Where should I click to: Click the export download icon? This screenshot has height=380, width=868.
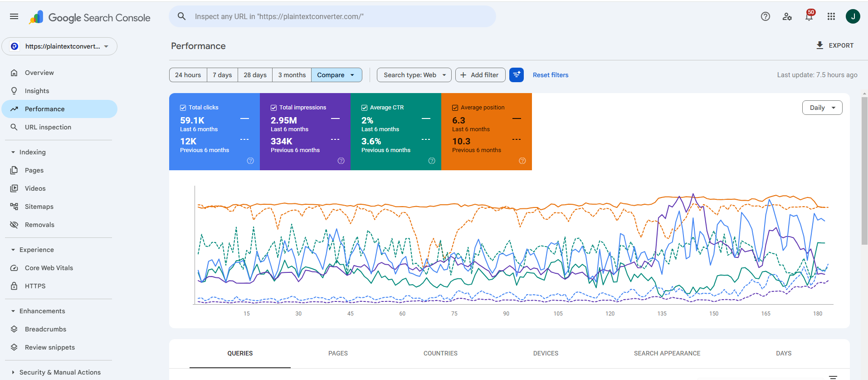pos(820,45)
